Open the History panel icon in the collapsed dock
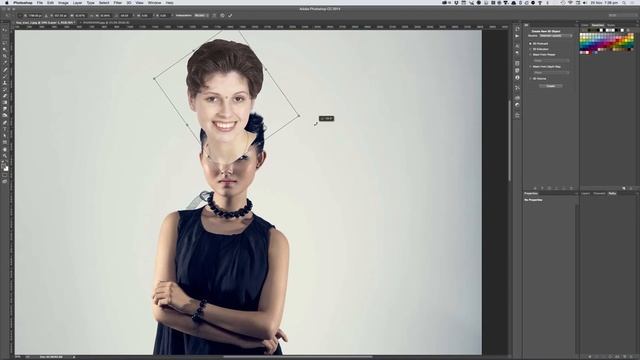Image resolution: width=640 pixels, height=360 pixels. (x=517, y=29)
